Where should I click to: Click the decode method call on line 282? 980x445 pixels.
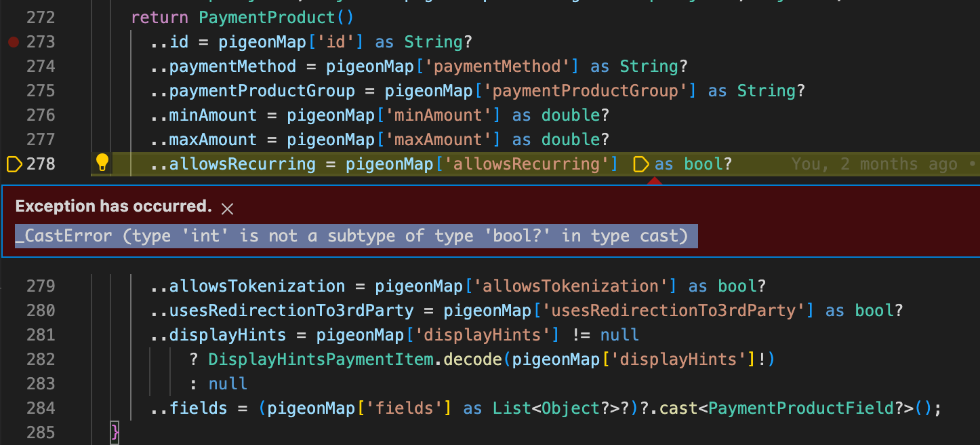coord(472,360)
